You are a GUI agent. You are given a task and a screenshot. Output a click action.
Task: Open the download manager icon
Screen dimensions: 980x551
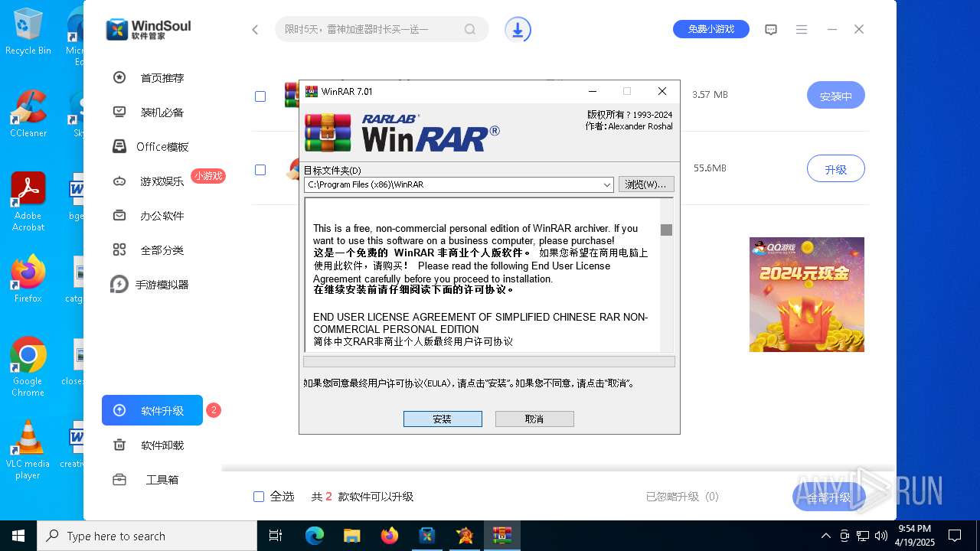[x=518, y=30]
